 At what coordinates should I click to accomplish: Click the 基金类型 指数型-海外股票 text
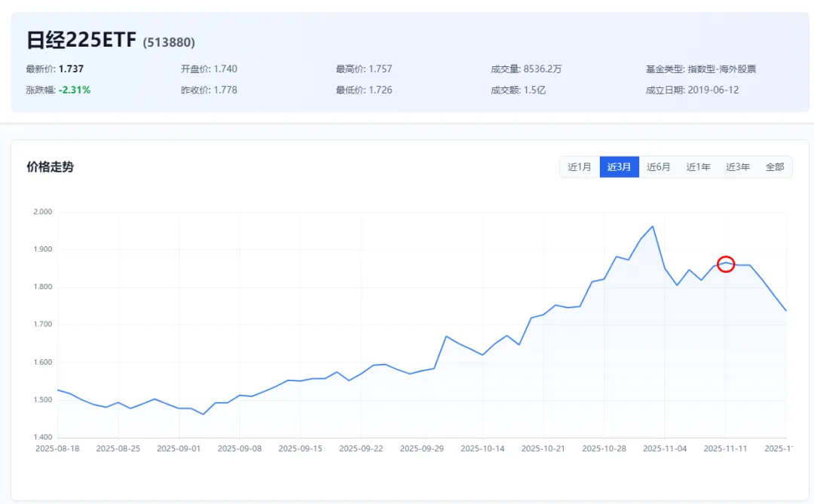[x=721, y=69]
